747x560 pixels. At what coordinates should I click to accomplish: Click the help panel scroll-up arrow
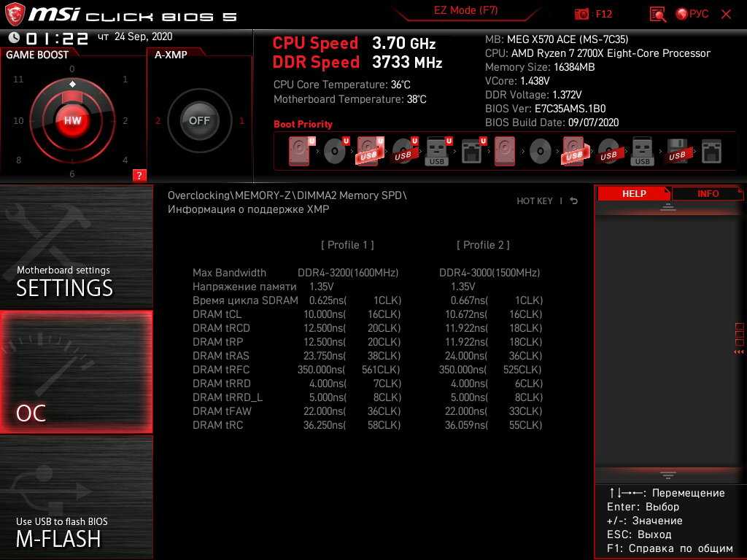click(x=668, y=207)
